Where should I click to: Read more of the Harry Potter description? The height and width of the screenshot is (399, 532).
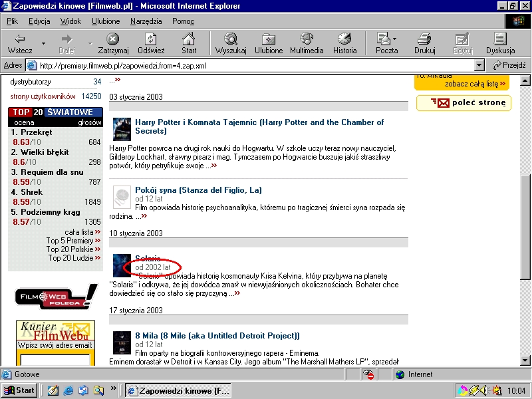coord(213,166)
